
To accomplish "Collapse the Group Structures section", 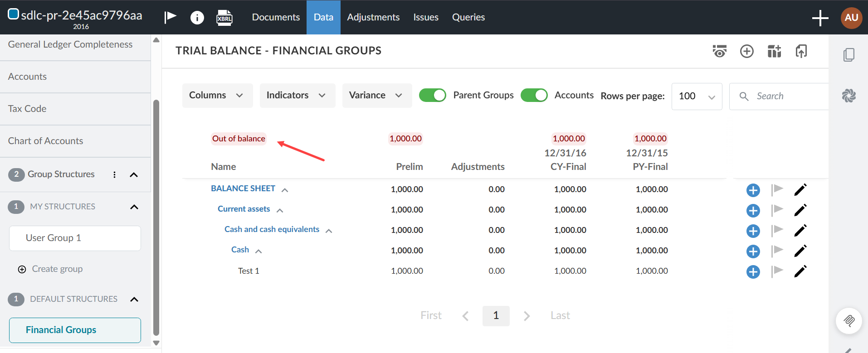I will (x=134, y=175).
